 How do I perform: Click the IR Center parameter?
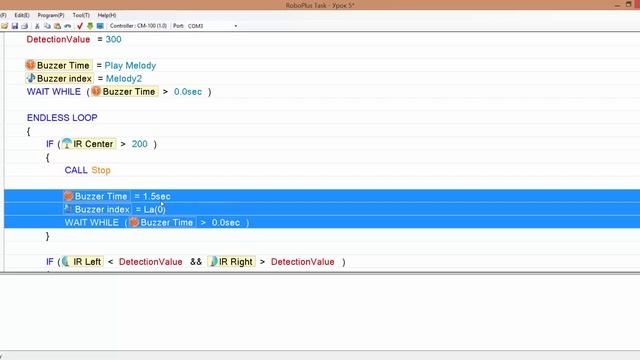click(x=89, y=144)
